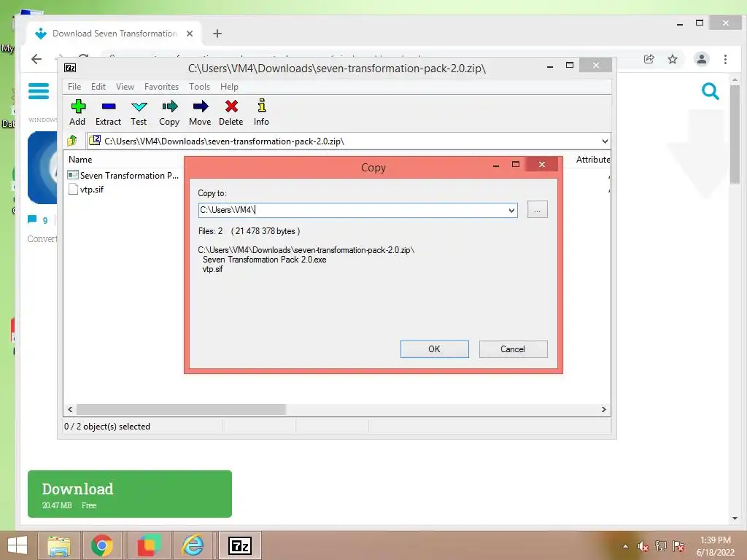Open Help menu in 7-Zip

point(229,87)
